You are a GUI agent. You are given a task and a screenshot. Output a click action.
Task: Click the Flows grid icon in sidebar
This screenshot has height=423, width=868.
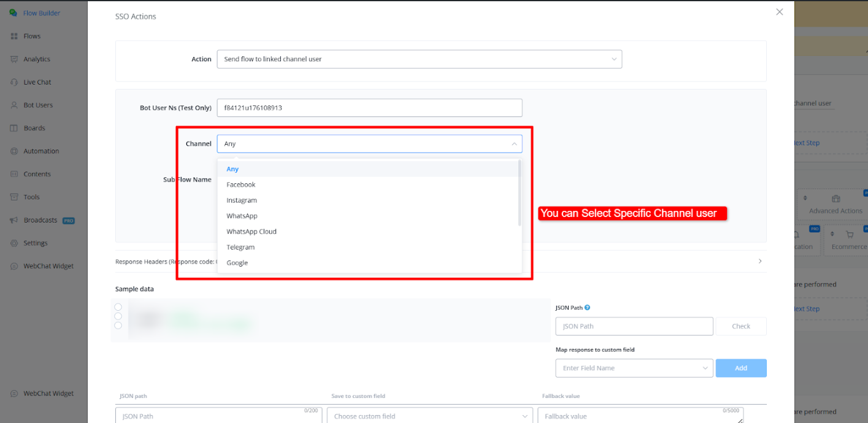click(13, 36)
